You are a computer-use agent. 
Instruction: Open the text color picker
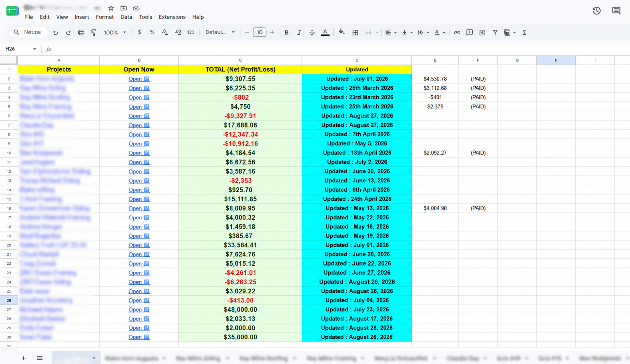coord(325,32)
